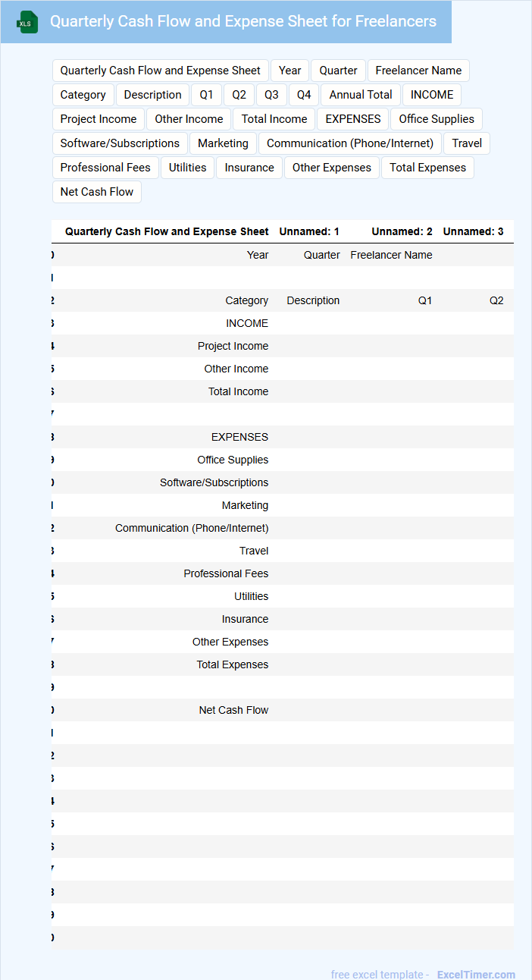Select the 'Quarter' table cell
Screen dimensions: 532x980
[322, 255]
